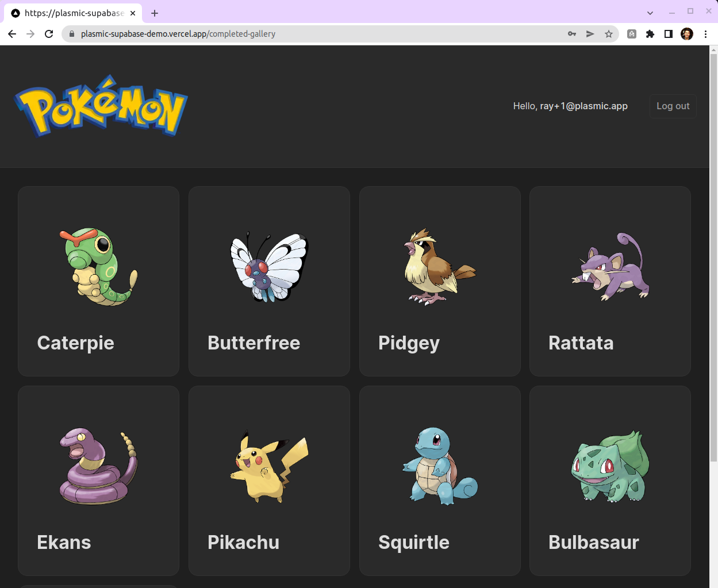Screen dimensions: 718x588
Task: Open the Caterpie card title
Action: [x=75, y=343]
